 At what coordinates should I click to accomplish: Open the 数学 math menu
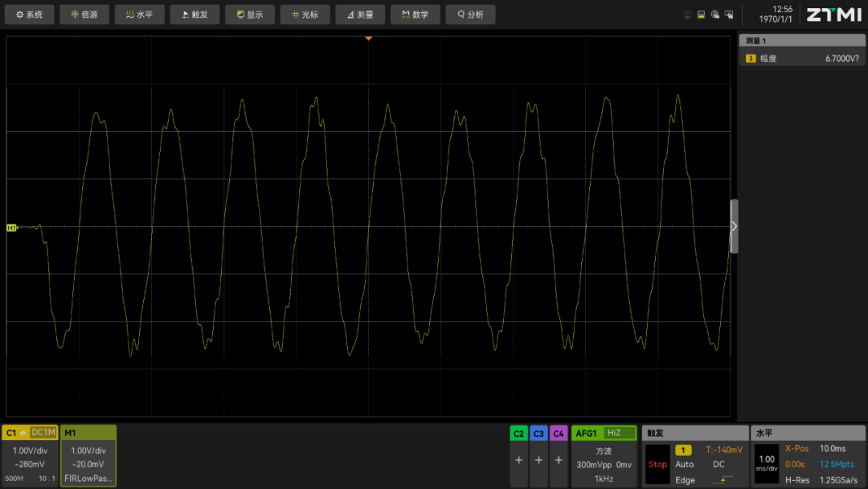416,14
